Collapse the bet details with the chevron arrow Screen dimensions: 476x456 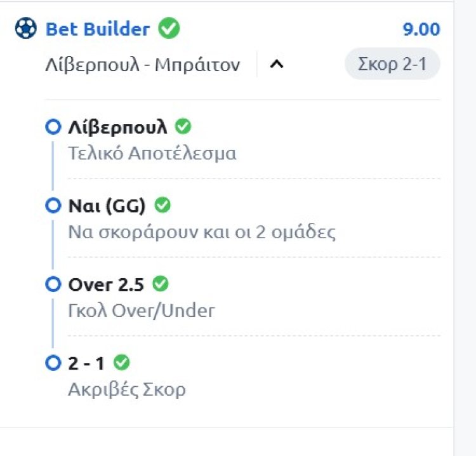pyautogui.click(x=276, y=65)
